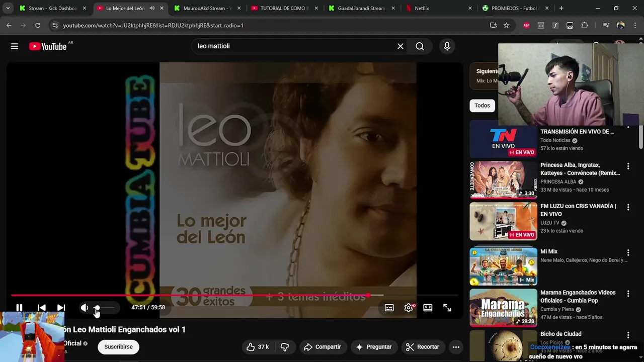Clear the 'leo mattioli' search text
The height and width of the screenshot is (362, 644).
point(400,46)
